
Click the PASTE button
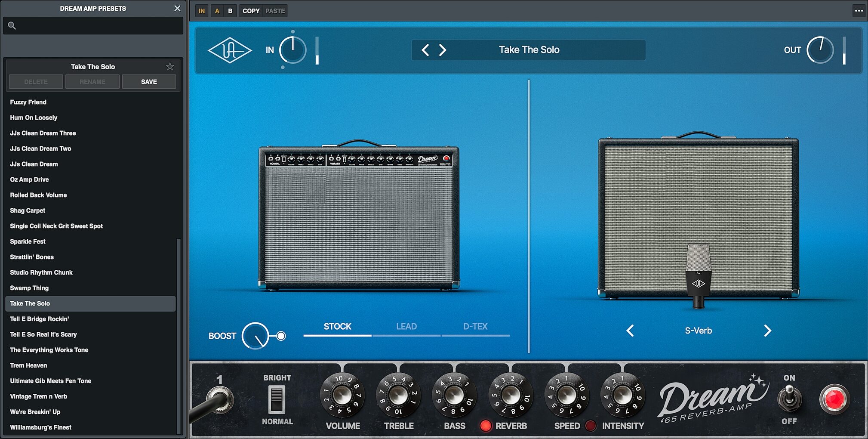pos(275,11)
